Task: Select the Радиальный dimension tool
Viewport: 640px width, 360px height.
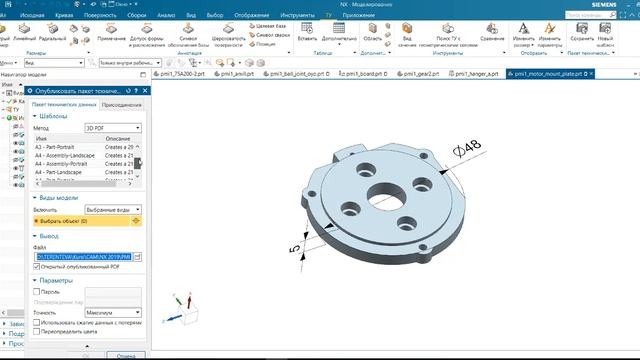Action: click(52, 32)
